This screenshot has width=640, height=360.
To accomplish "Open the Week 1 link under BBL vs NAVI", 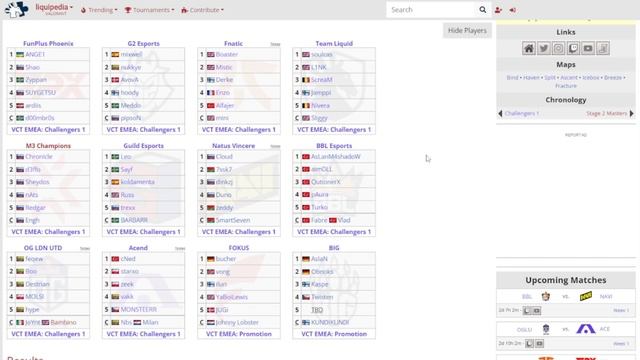I will [621, 311].
